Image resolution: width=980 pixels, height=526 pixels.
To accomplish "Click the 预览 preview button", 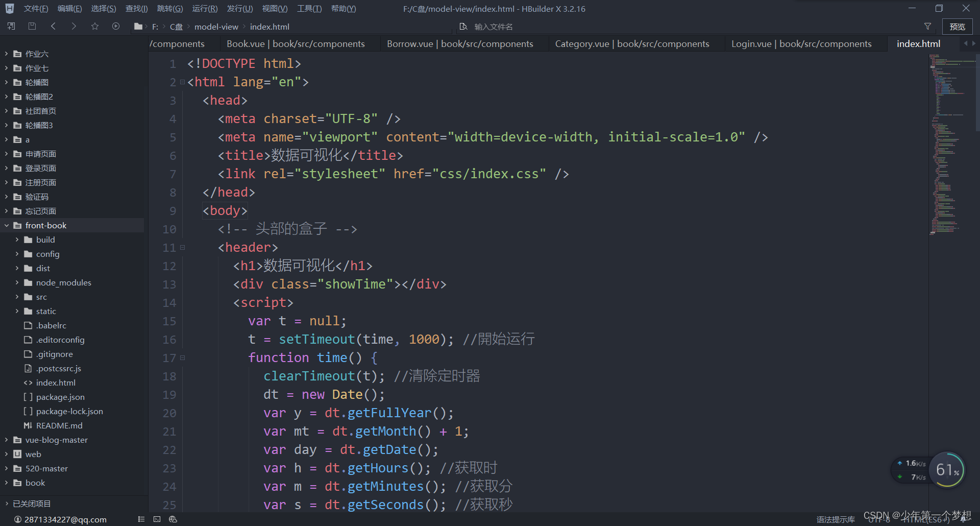I will tap(957, 27).
